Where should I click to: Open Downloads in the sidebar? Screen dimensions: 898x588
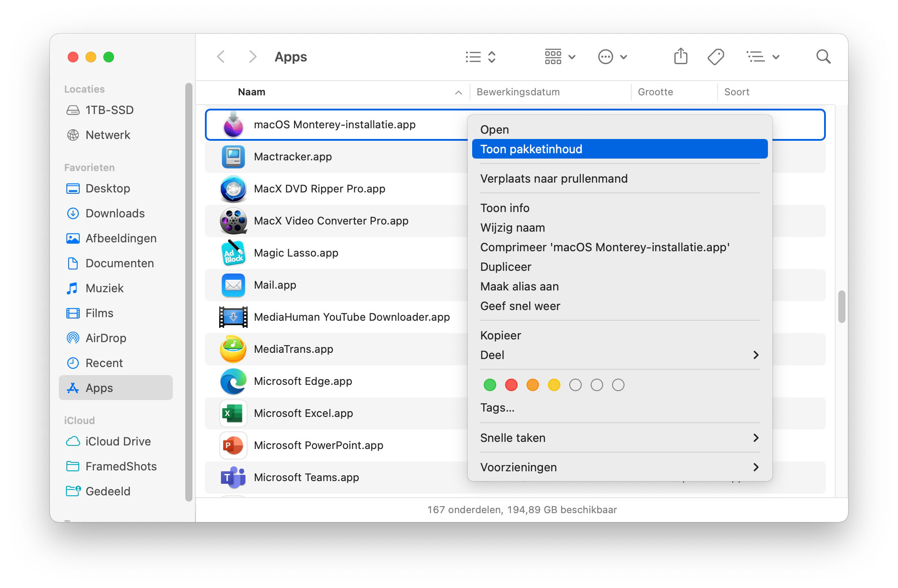(x=116, y=213)
